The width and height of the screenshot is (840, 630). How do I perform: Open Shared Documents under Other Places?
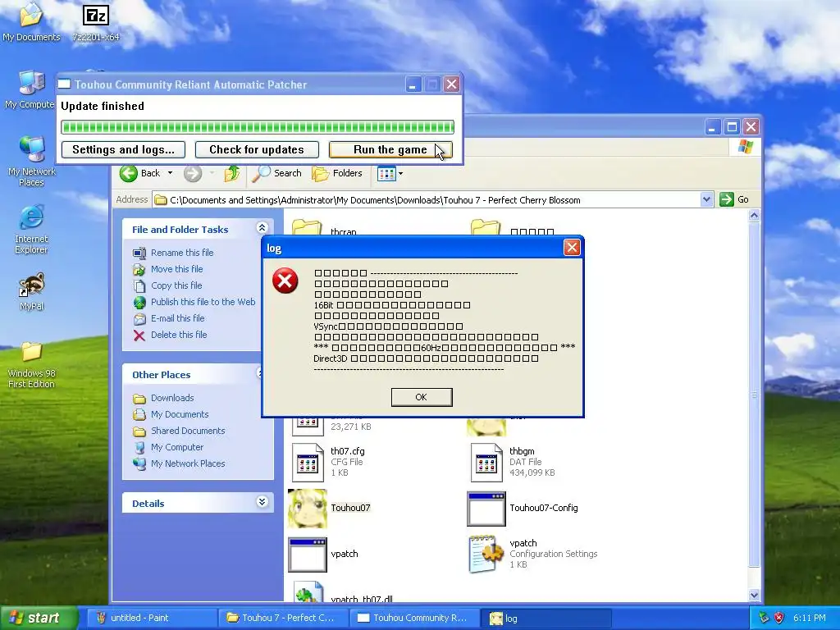click(x=188, y=431)
